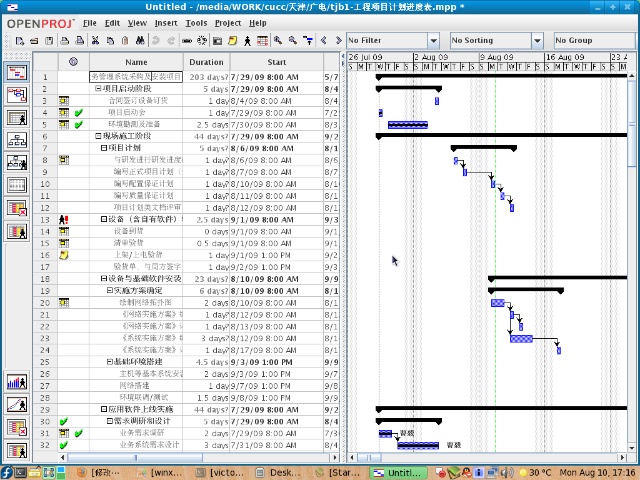The image size is (640, 480).
Task: Click the green checkmark on row 30
Action: pyautogui.click(x=64, y=421)
